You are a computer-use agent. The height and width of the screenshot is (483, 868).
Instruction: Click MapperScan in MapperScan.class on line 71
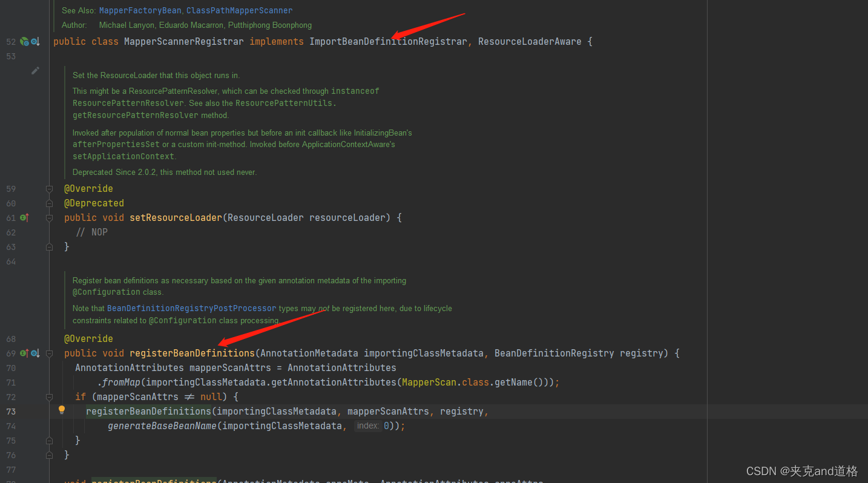pyautogui.click(x=429, y=383)
